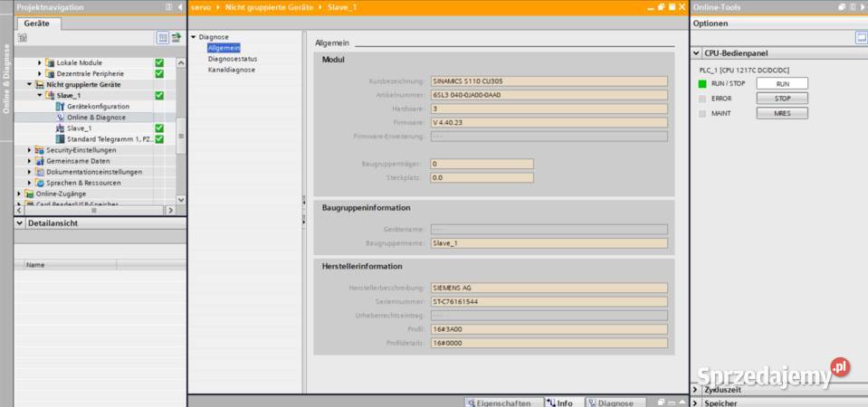Click the Security-Einstellungen folder icon
Screen dimensions: 868x407
coord(39,150)
